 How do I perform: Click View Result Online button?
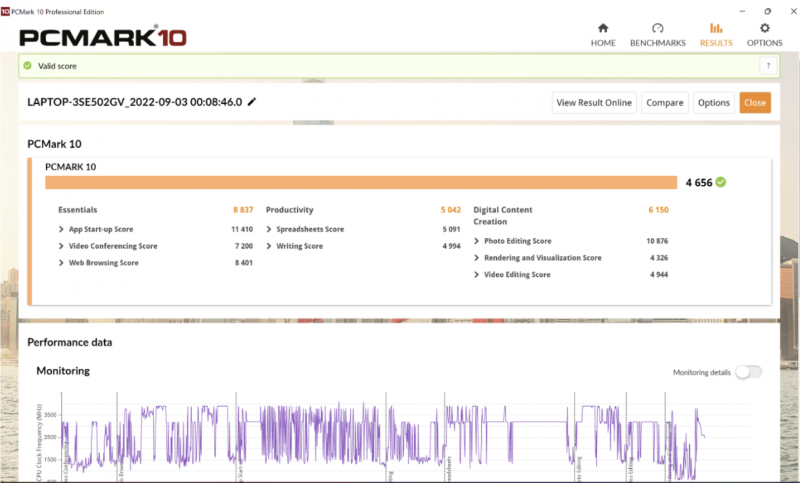[594, 103]
